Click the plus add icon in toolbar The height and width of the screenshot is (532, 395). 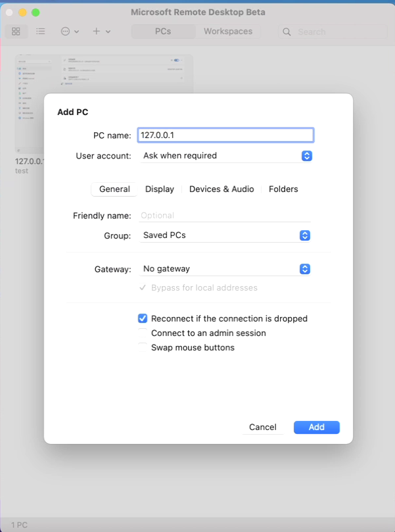click(97, 31)
